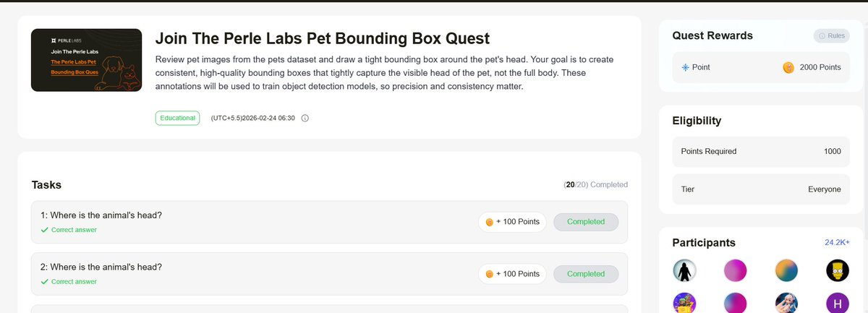Click the info icon beside the quest date
The image size is (868, 313).
[x=305, y=118]
